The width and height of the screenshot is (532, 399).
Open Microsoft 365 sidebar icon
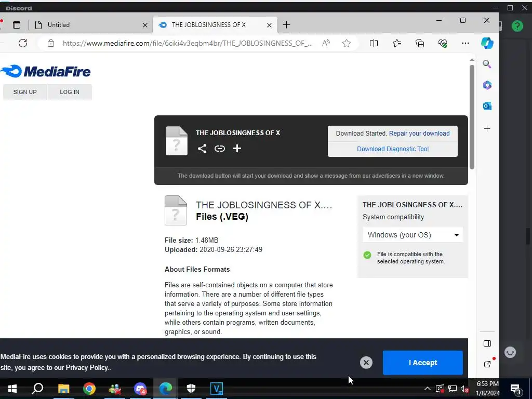(x=487, y=85)
